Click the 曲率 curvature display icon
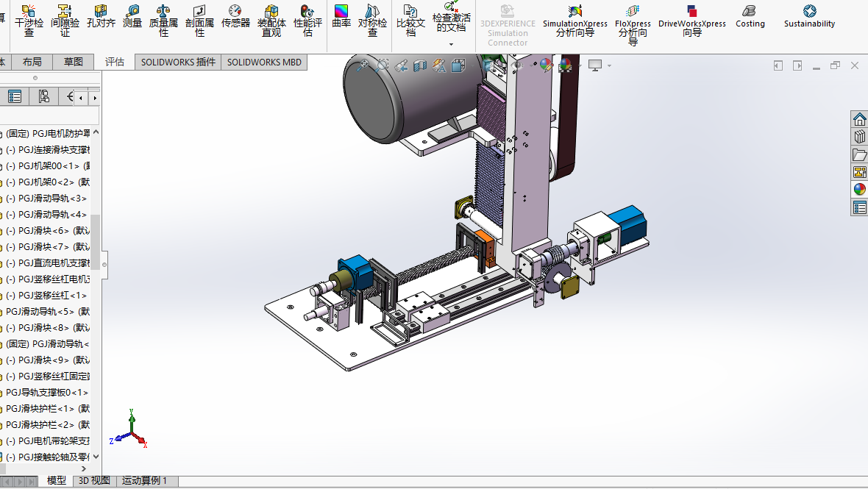 coord(341,18)
